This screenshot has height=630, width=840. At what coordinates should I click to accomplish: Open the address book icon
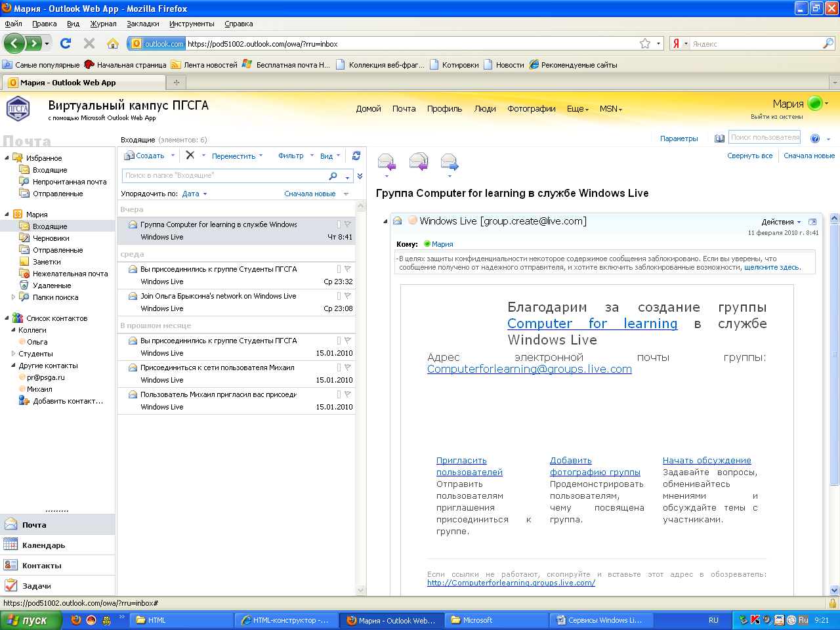click(x=720, y=138)
